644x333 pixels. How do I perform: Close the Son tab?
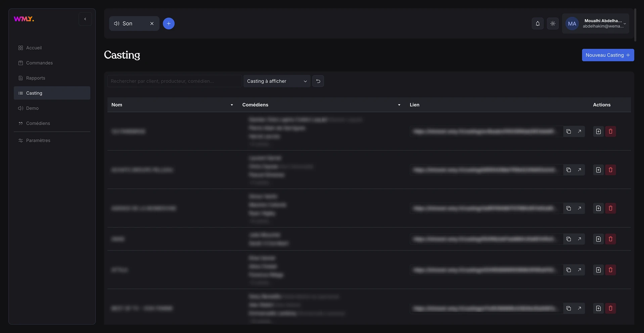tap(152, 23)
